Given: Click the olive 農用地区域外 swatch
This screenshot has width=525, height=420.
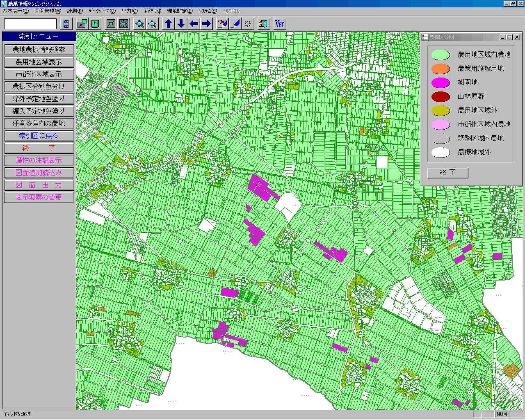Looking at the screenshot, I should tap(441, 110).
